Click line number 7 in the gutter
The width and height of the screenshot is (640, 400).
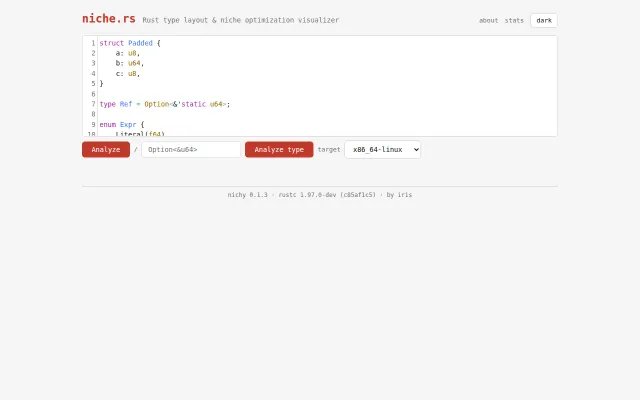[x=93, y=104]
